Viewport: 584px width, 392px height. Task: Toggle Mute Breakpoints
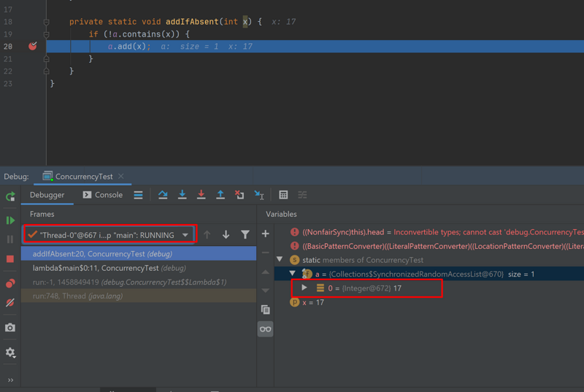click(x=10, y=302)
